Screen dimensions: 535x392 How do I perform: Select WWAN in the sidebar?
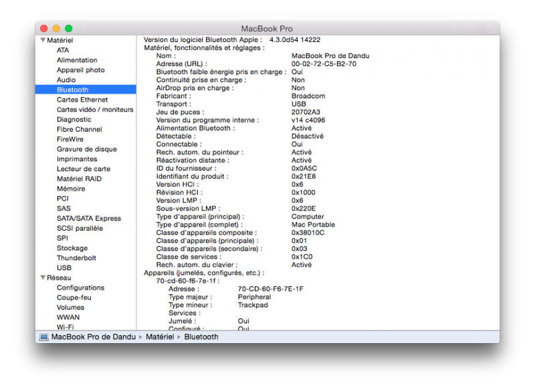68,317
